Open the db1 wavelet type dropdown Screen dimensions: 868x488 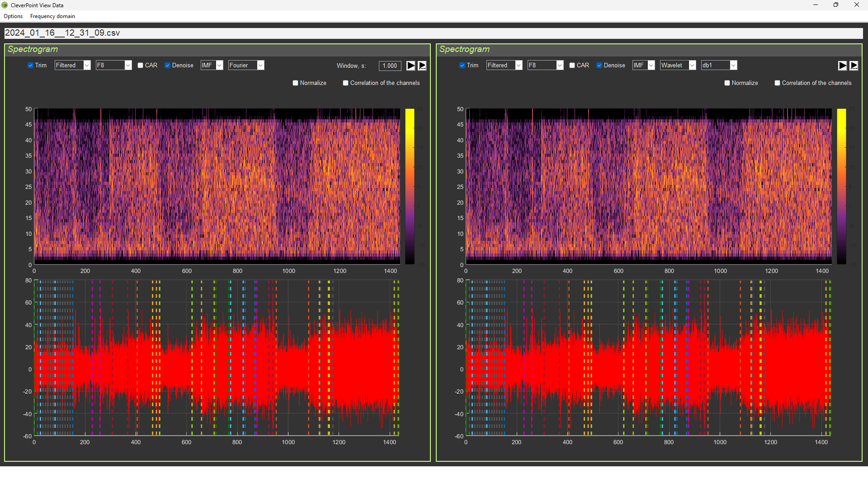[x=733, y=66]
